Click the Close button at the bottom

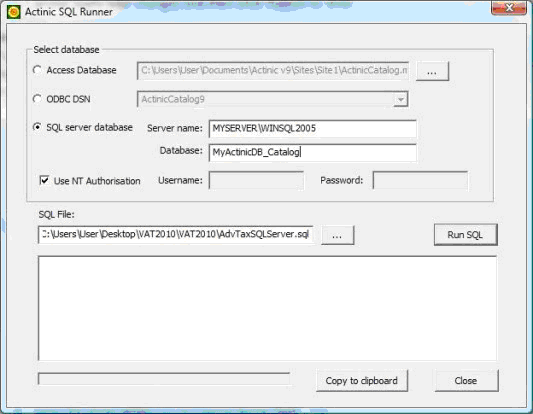(466, 381)
